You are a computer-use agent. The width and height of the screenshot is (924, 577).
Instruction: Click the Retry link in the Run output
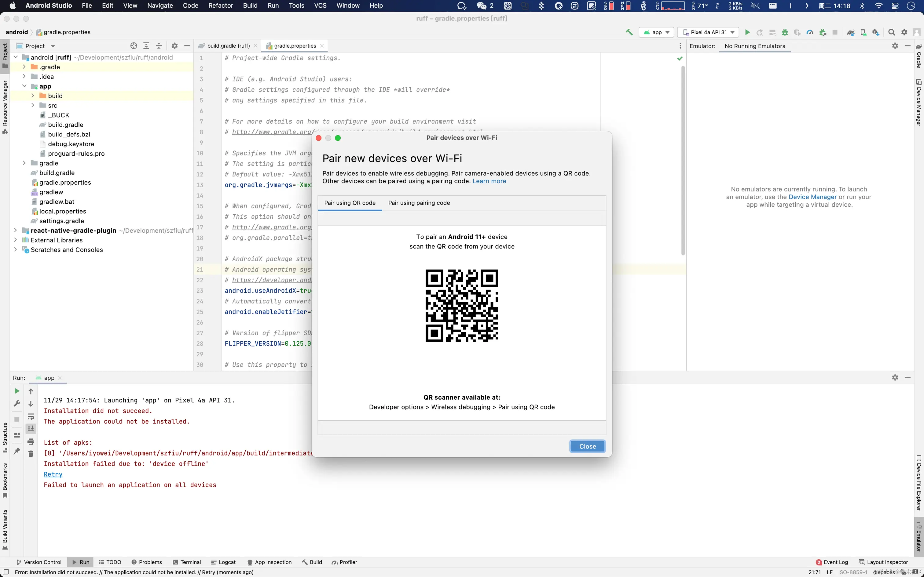tap(53, 474)
